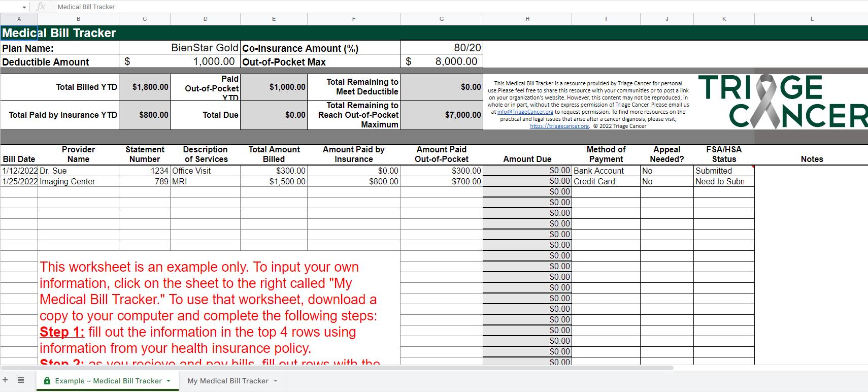This screenshot has width=868, height=392.
Task: Open the info@TriageCancer.org email link
Action: tap(525, 112)
